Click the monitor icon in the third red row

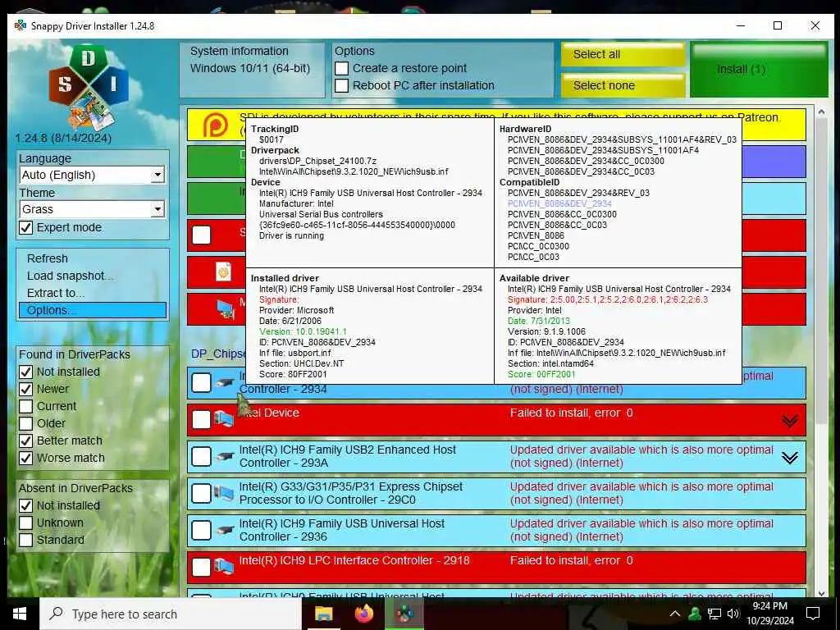click(x=226, y=309)
